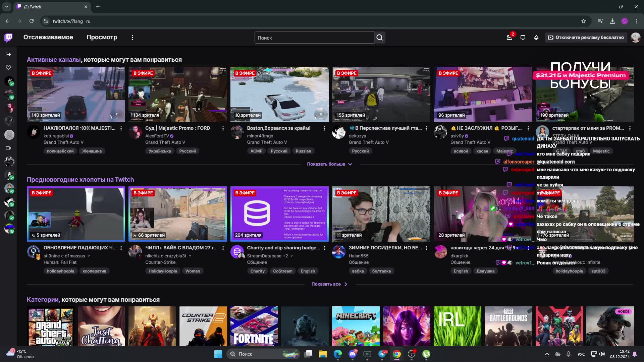Screen dimensions: 644x362
Task: Open the Bits diamond icon
Action: (x=536, y=38)
